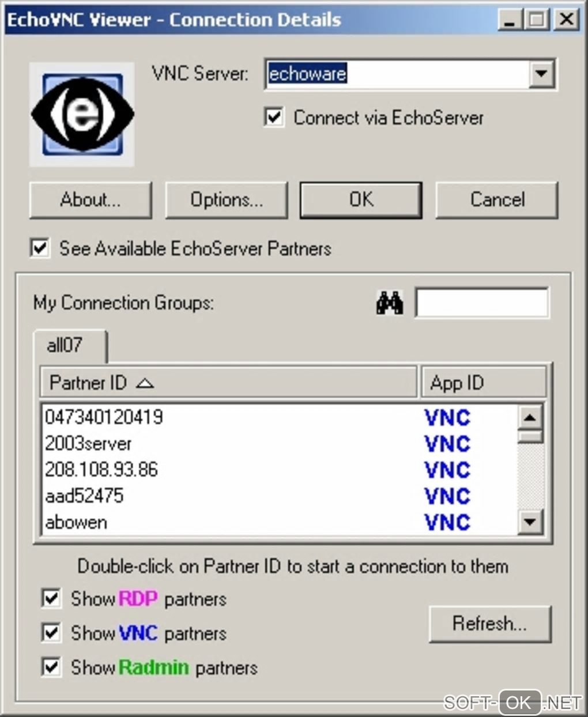The image size is (588, 717).
Task: Select the all07 connection group tab
Action: [x=70, y=346]
